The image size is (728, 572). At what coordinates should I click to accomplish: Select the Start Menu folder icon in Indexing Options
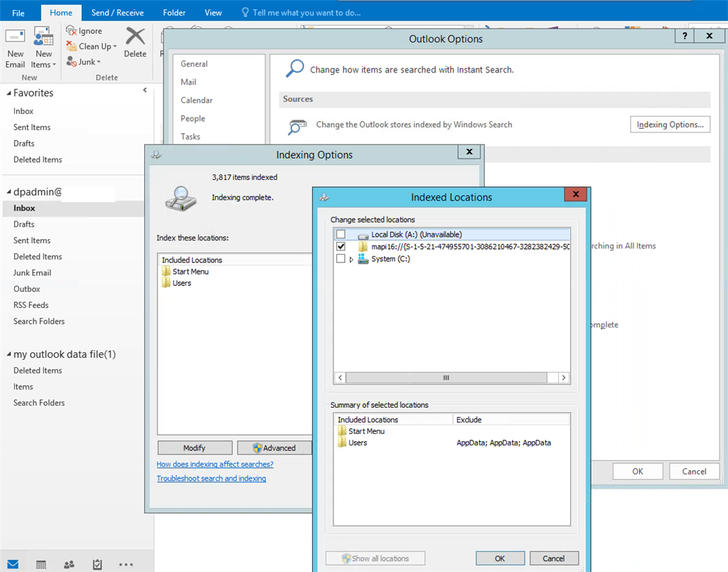166,271
